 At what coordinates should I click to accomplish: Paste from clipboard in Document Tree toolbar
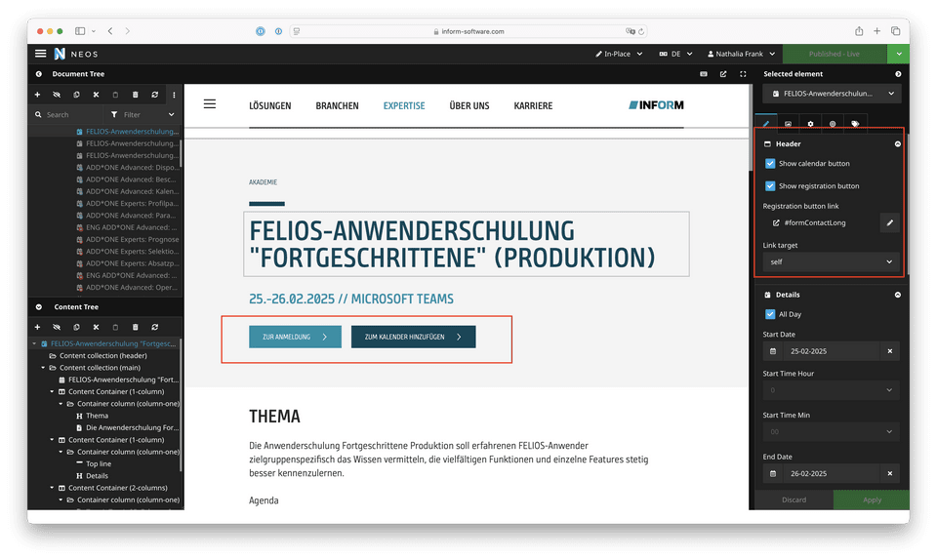click(x=115, y=95)
